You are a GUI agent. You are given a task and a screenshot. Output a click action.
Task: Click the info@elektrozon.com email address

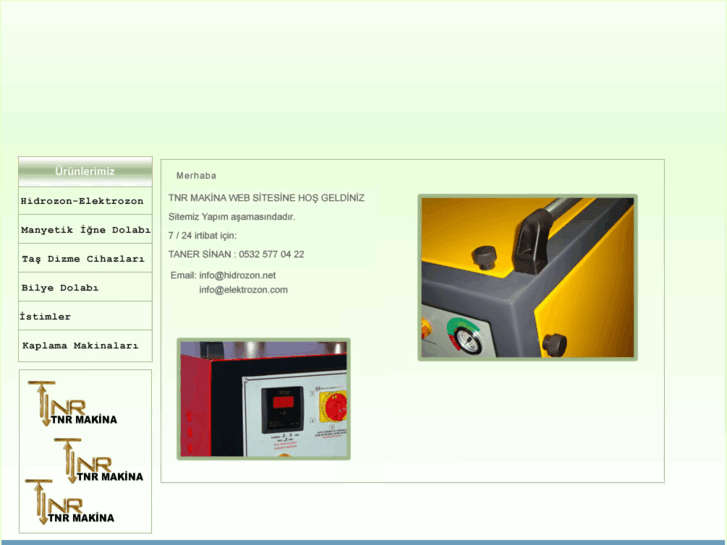(x=243, y=290)
